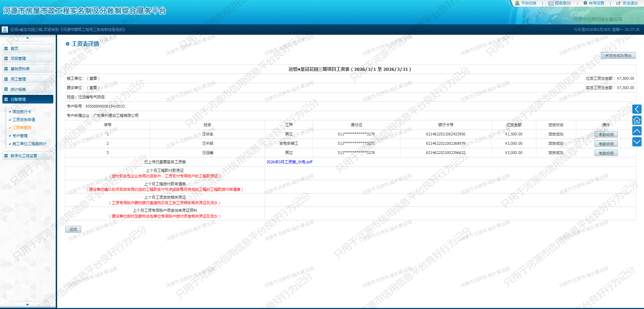
Task: Click the 返回 back button
Action: [73, 229]
